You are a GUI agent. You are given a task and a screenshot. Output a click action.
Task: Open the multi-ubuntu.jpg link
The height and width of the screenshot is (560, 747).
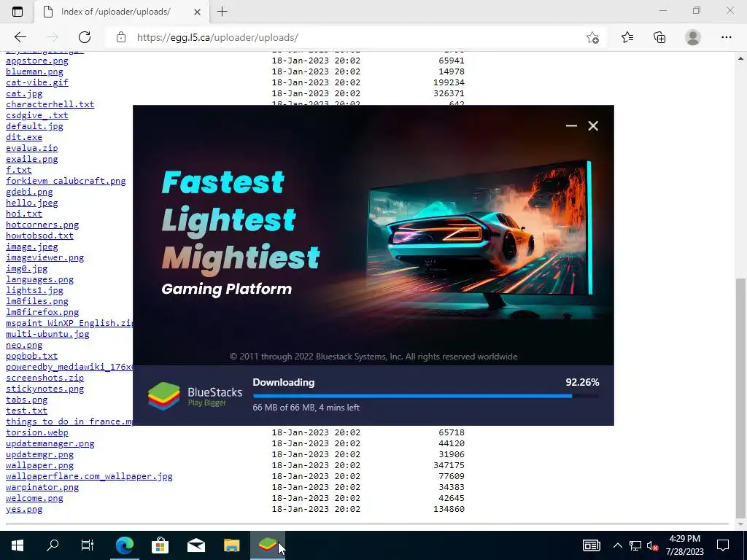[47, 334]
